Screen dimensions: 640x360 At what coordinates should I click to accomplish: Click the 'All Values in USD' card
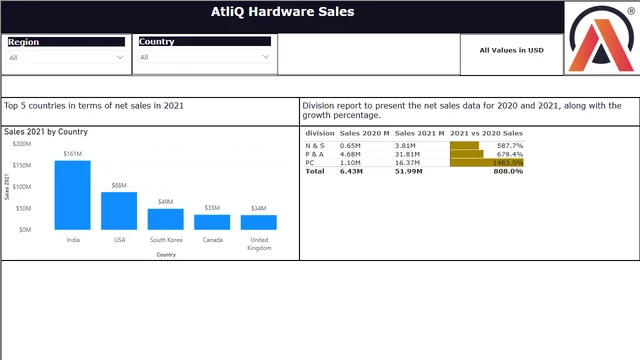pos(511,50)
